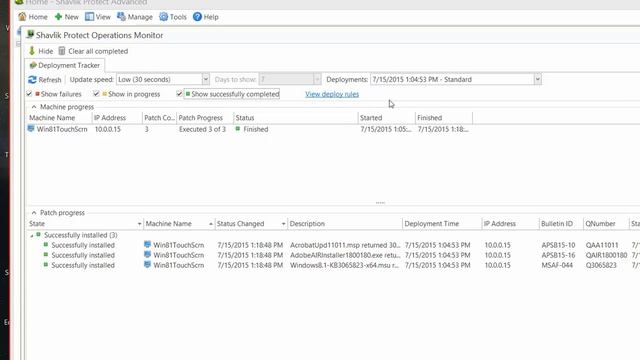The height and width of the screenshot is (360, 640).
Task: Open the Help menu
Action: click(206, 17)
